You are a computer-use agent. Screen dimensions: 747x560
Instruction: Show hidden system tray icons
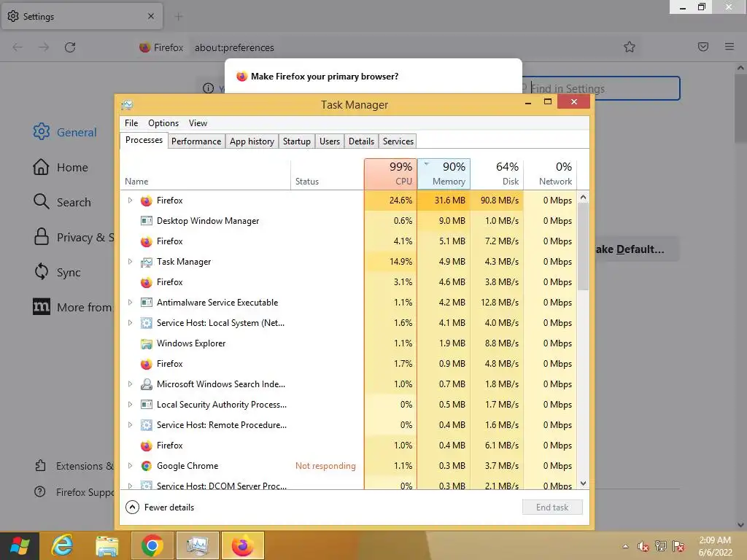[x=625, y=546]
